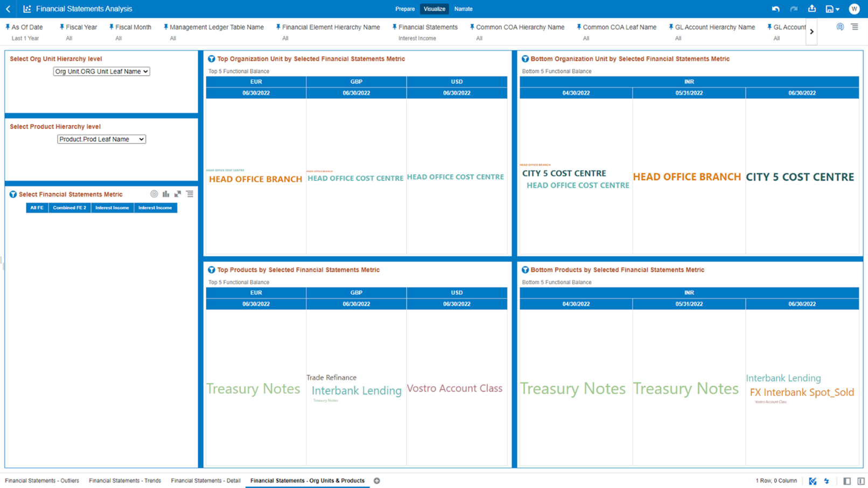Toggle the pin on Common COA Hierarchy Name
Image resolution: width=868 pixels, height=488 pixels.
click(x=472, y=27)
